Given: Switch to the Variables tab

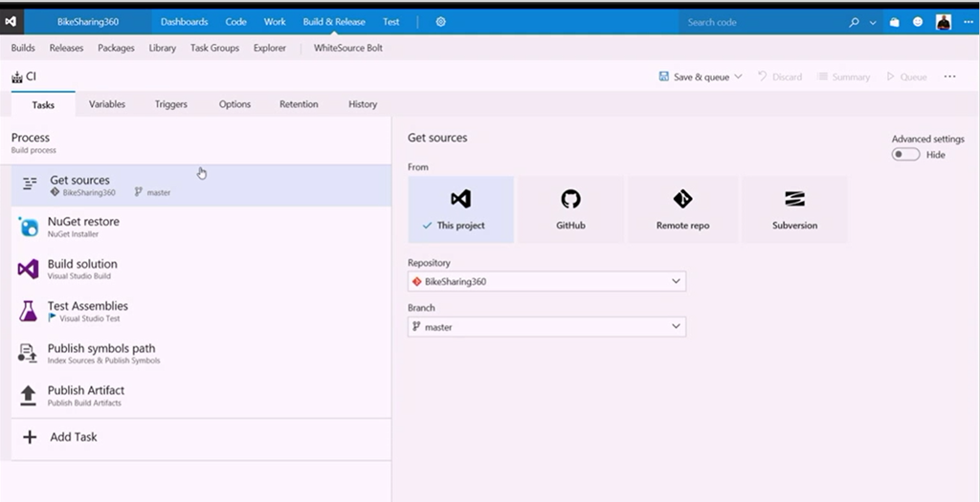Looking at the screenshot, I should (x=107, y=104).
